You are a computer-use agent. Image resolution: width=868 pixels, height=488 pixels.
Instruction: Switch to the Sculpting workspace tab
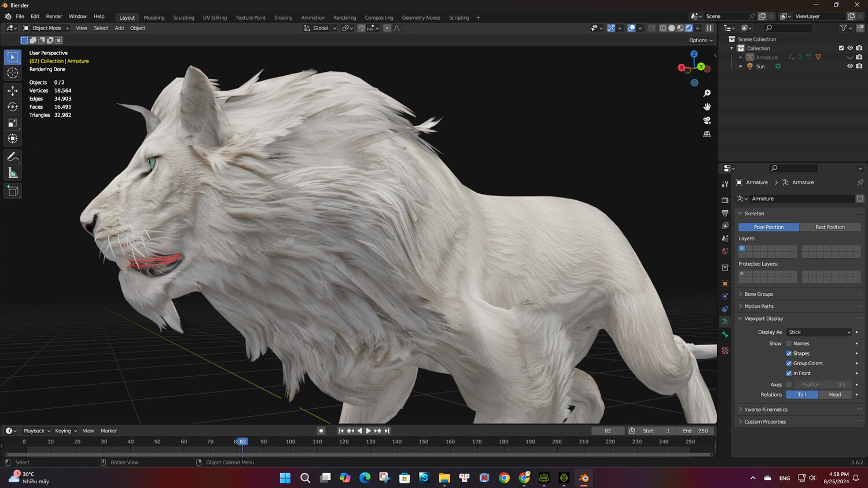point(183,17)
